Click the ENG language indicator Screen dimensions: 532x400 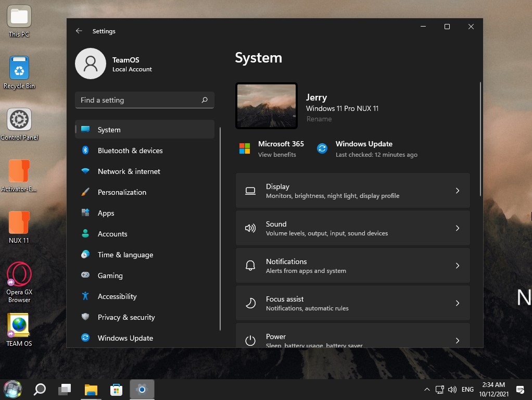coord(467,390)
